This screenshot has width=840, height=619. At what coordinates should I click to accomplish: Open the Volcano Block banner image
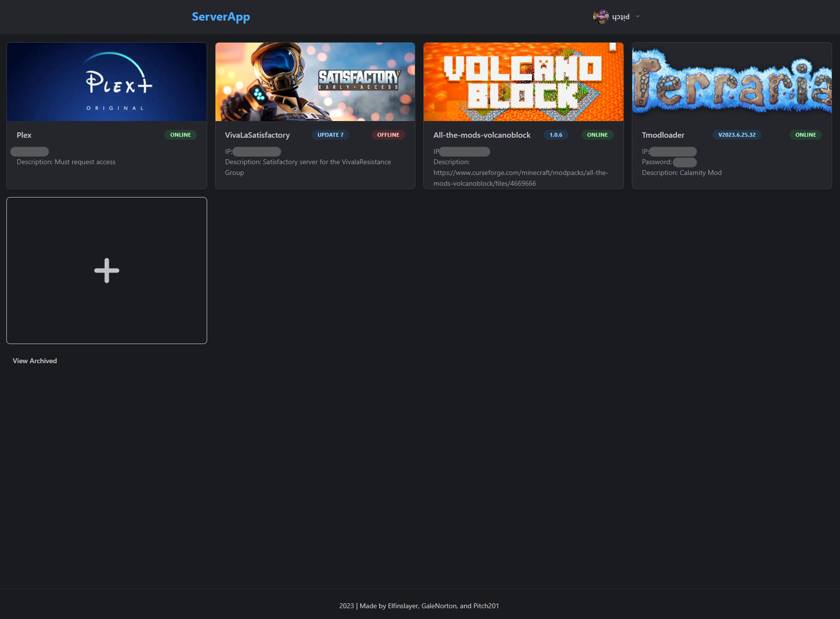tap(524, 82)
